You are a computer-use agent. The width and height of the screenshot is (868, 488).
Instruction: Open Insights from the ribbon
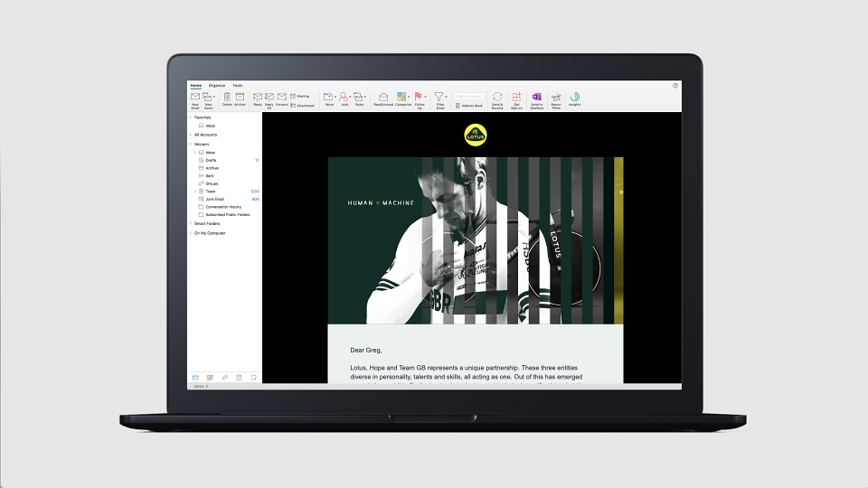point(575,99)
